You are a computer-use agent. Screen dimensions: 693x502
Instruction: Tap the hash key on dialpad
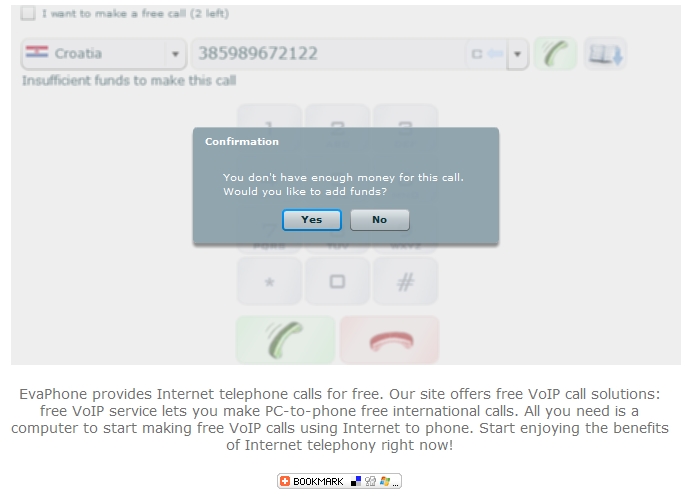pyautogui.click(x=405, y=281)
